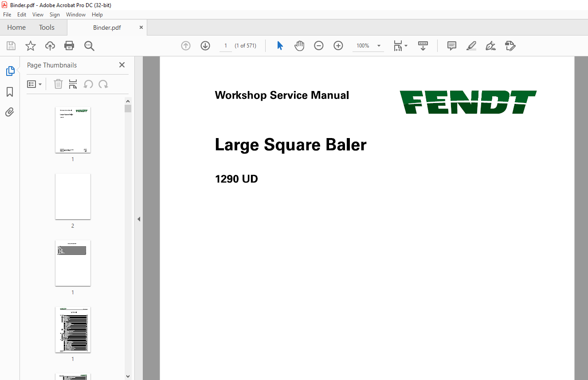Viewport: 588px width, 380px height.
Task: Open the Sign menu
Action: tap(55, 15)
